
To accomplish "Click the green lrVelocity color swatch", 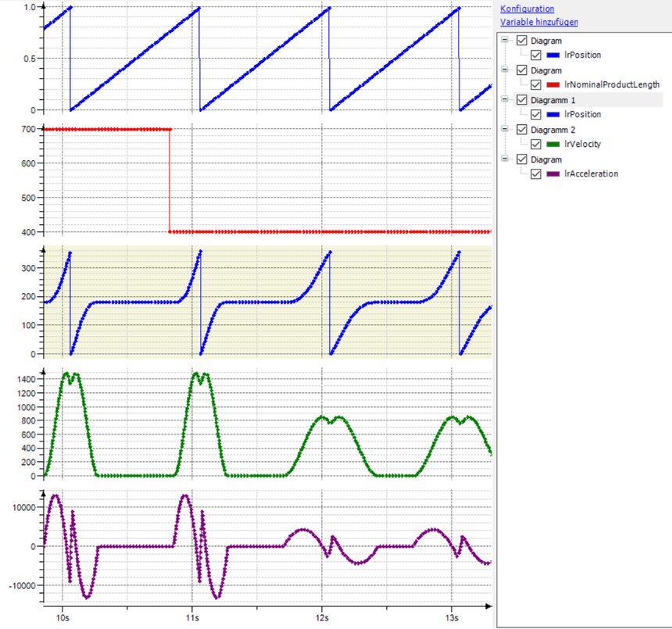I will (554, 145).
